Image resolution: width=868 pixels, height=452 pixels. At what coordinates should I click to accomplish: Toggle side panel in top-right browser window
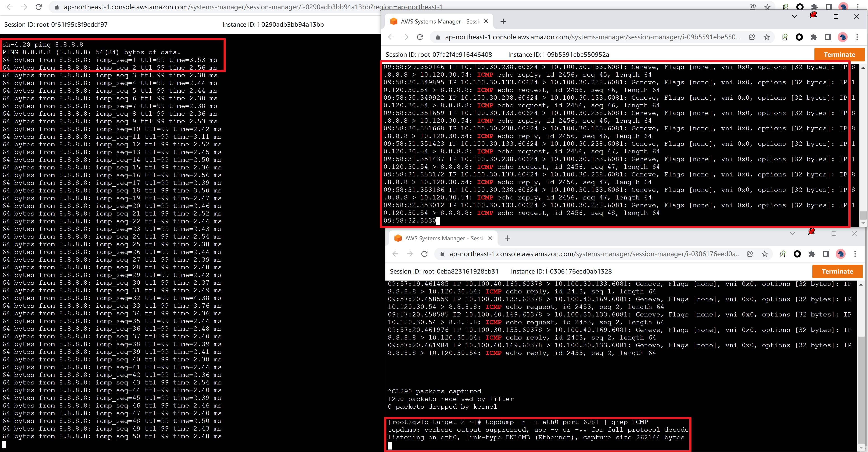tap(828, 37)
